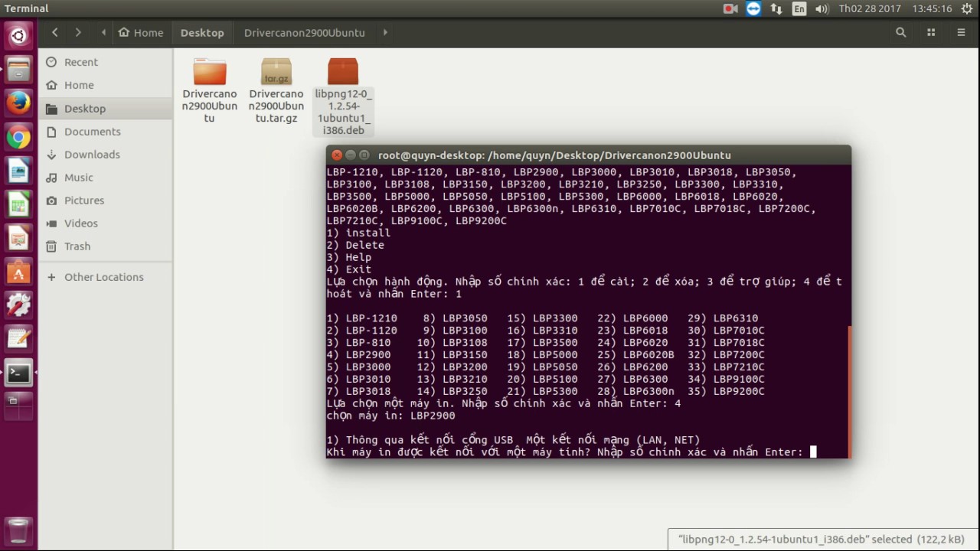The image size is (980, 551).
Task: Click the TeamViewer tray icon
Action: (x=753, y=8)
